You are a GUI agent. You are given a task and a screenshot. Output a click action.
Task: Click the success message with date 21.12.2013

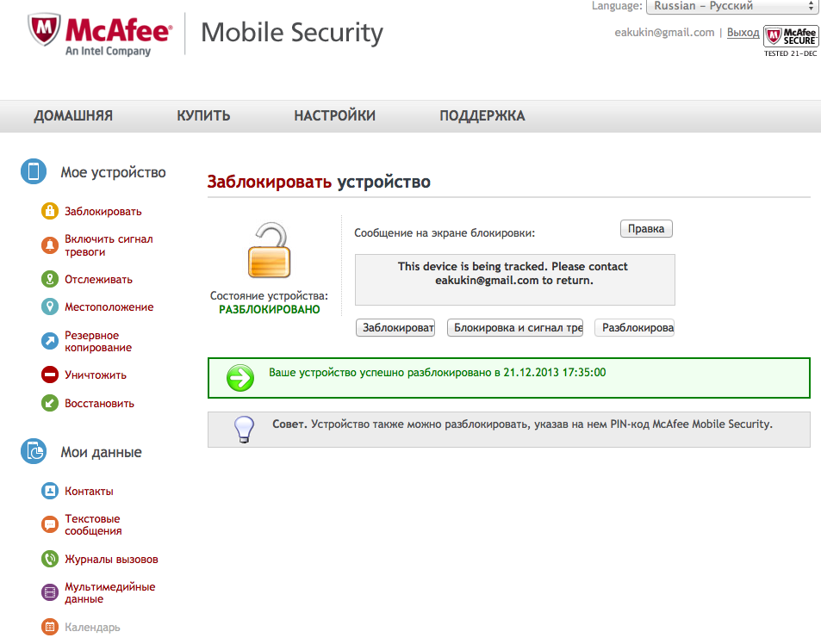[x=437, y=373]
